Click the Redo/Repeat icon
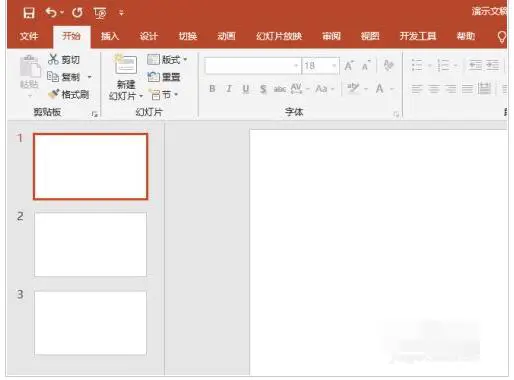The height and width of the screenshot is (380, 514). (77, 13)
